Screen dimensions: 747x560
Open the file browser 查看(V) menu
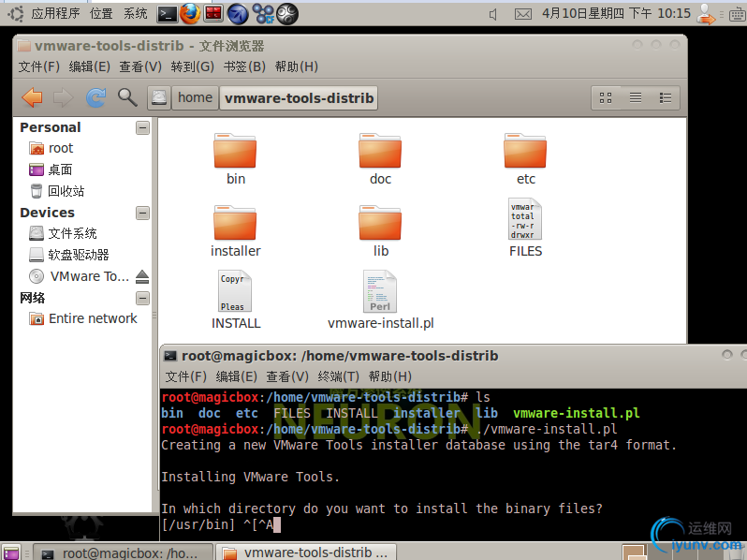click(140, 66)
